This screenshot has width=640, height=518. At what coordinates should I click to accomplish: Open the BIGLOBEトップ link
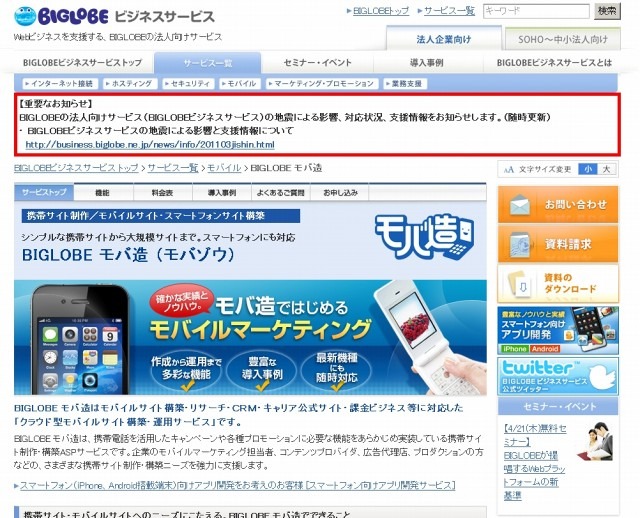click(380, 11)
